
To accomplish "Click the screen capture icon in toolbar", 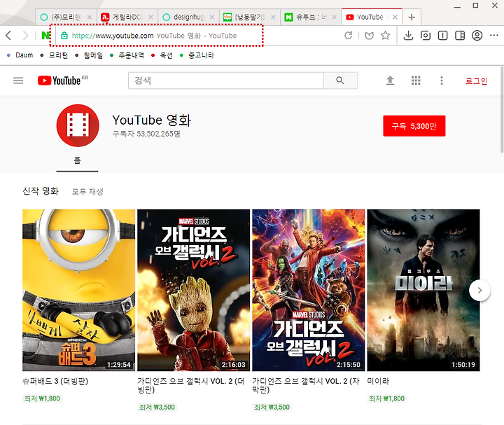I will [x=426, y=36].
